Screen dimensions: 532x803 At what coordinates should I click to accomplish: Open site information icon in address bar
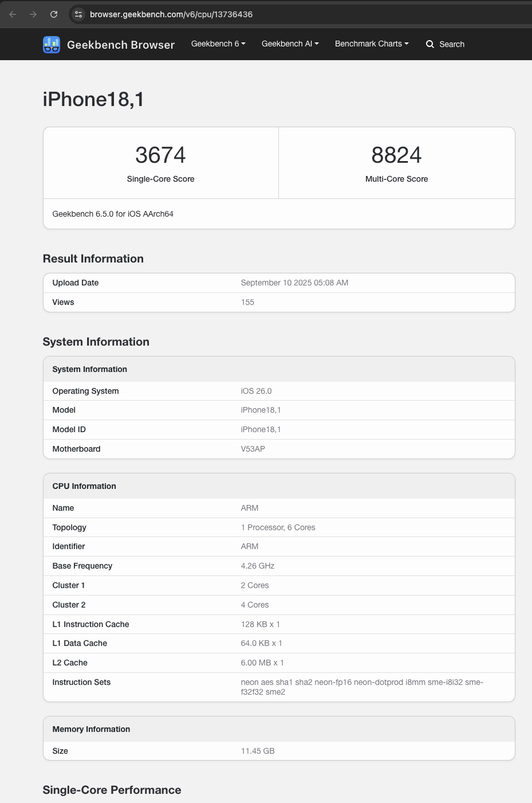(x=78, y=14)
